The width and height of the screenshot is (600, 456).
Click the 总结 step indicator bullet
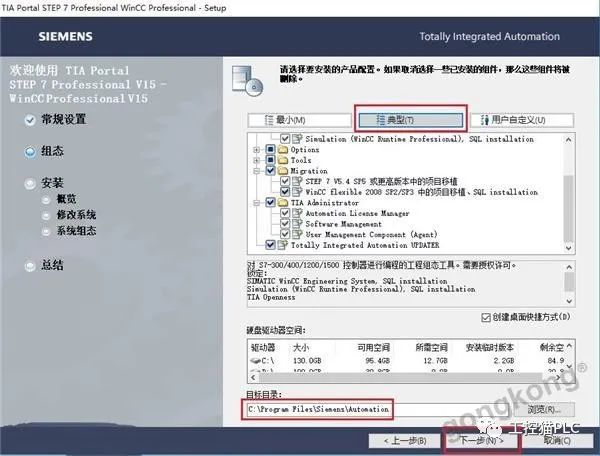pos(30,266)
